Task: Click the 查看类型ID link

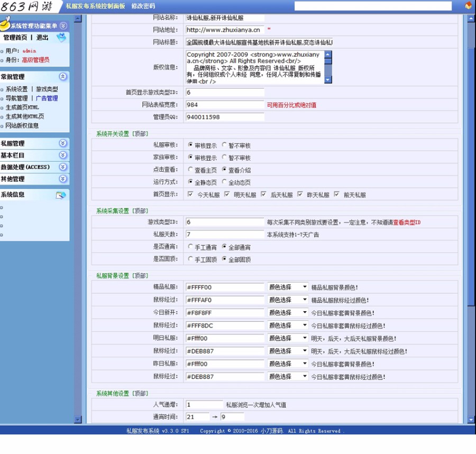Action: [x=407, y=223]
